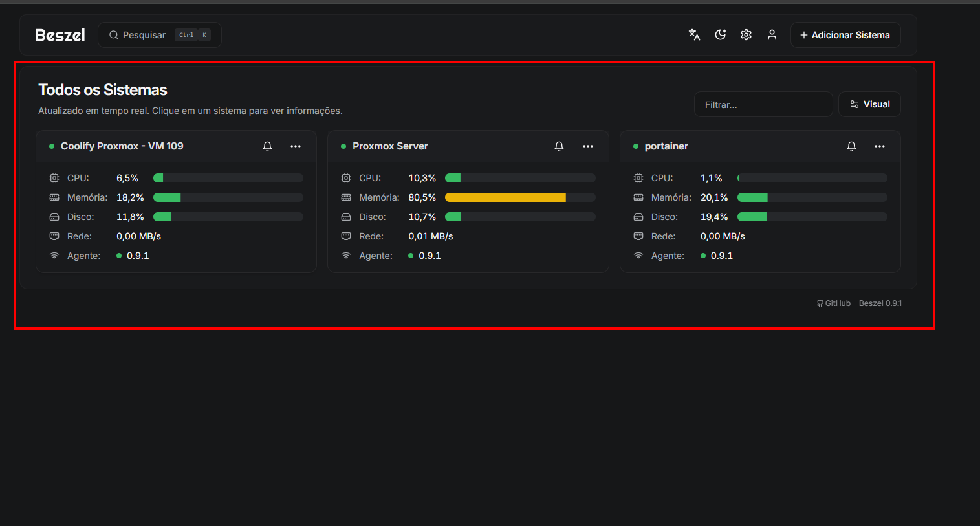Click Proxmox Server yellow memory usage bar

tap(505, 197)
